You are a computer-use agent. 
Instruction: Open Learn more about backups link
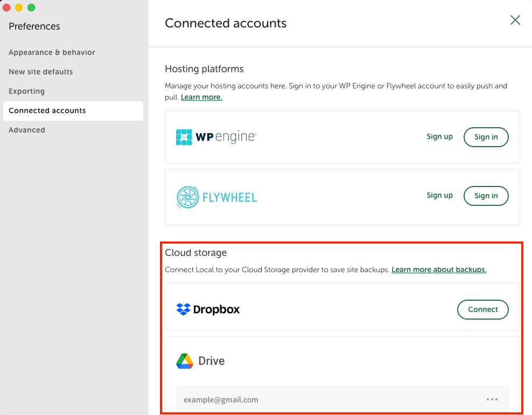(x=439, y=269)
